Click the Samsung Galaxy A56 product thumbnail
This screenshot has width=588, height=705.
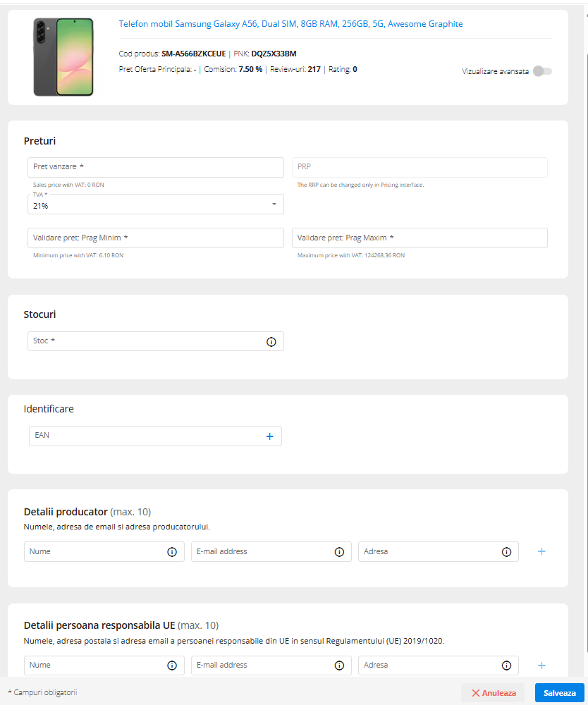point(63,57)
